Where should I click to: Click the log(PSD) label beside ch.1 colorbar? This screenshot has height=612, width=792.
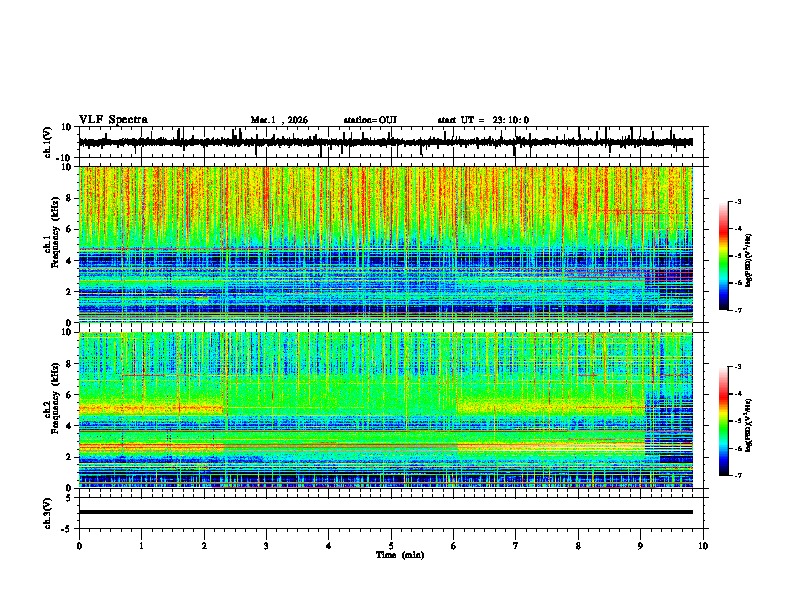749,260
